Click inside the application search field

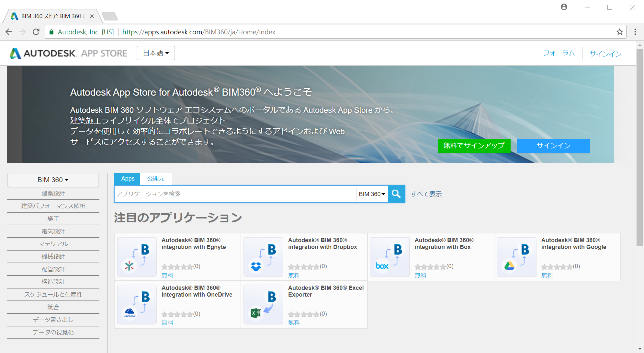pos(227,194)
